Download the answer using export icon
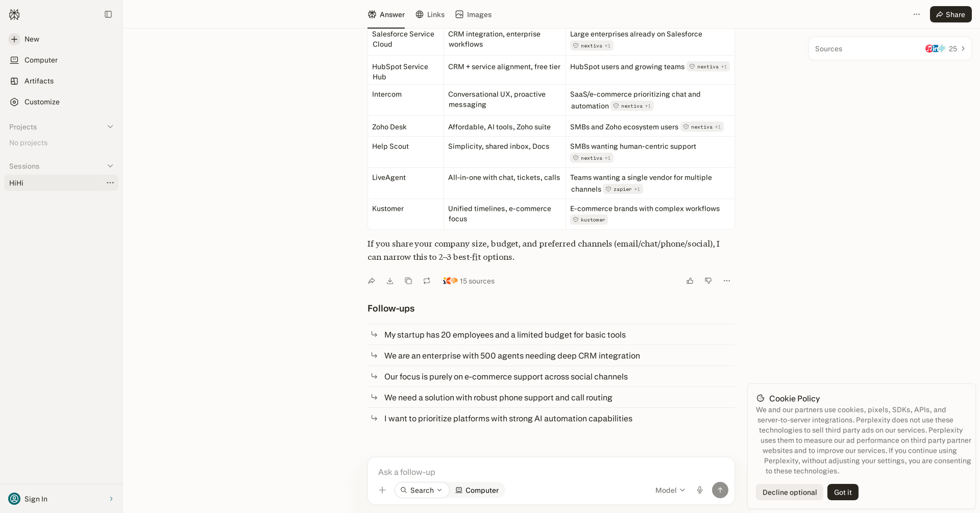This screenshot has height=513, width=980. [x=390, y=281]
